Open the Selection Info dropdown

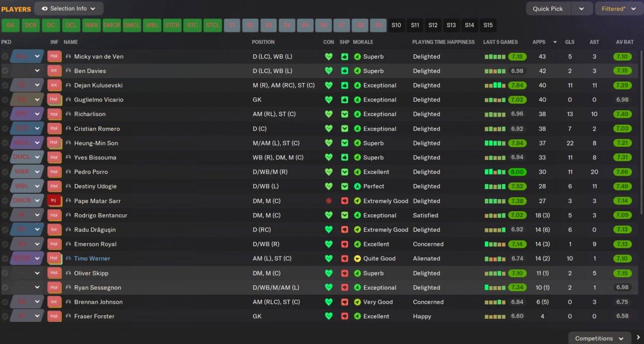[x=69, y=9]
